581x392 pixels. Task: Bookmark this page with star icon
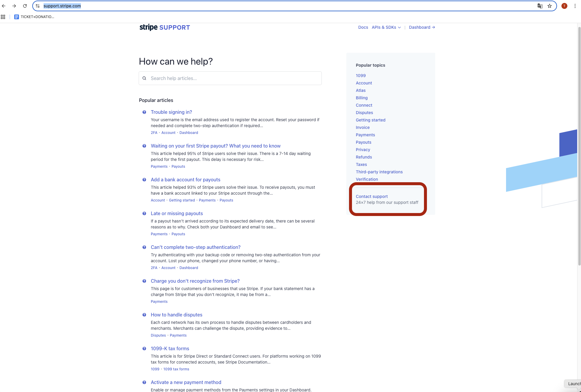click(550, 6)
